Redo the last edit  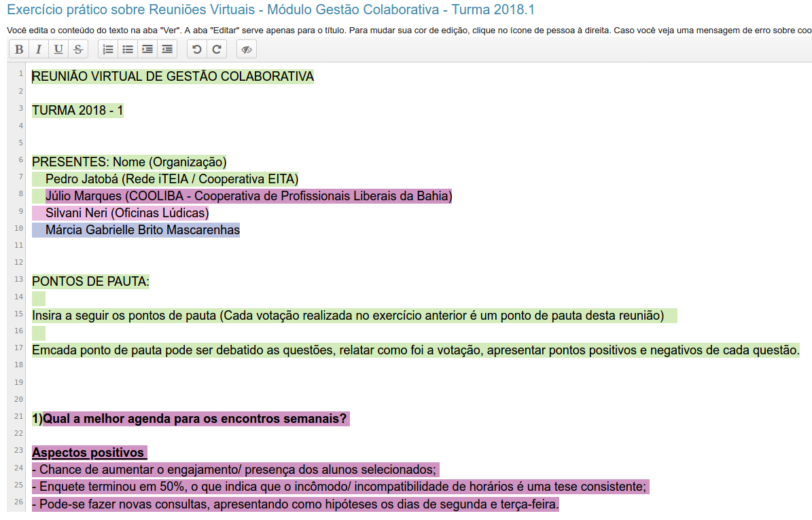coord(217,49)
